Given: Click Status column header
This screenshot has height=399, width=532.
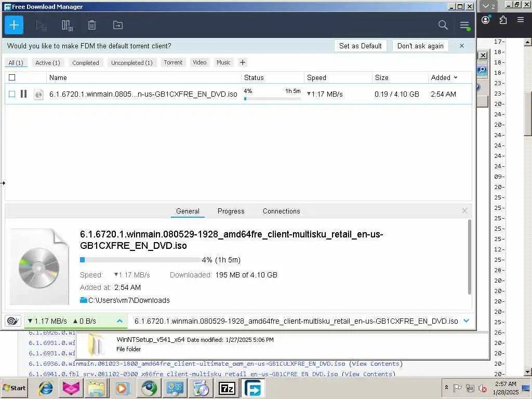Looking at the screenshot, I should coord(272,78).
